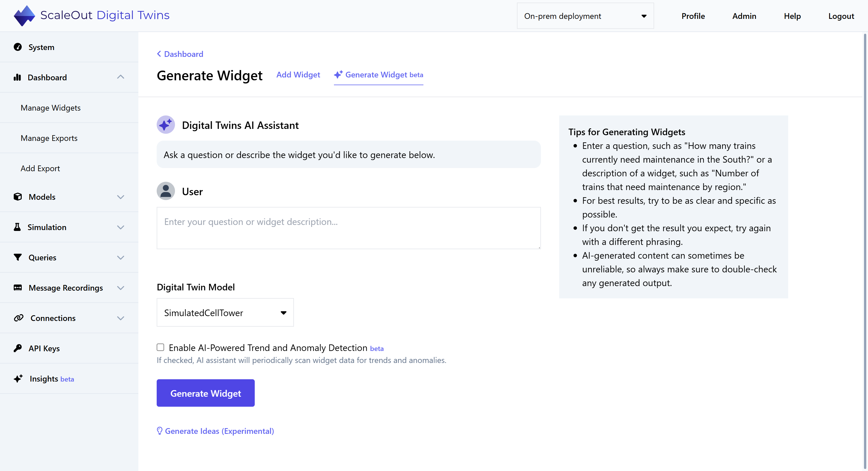The image size is (868, 471).
Task: Click the blue Generate Widget button
Action: [206, 393]
